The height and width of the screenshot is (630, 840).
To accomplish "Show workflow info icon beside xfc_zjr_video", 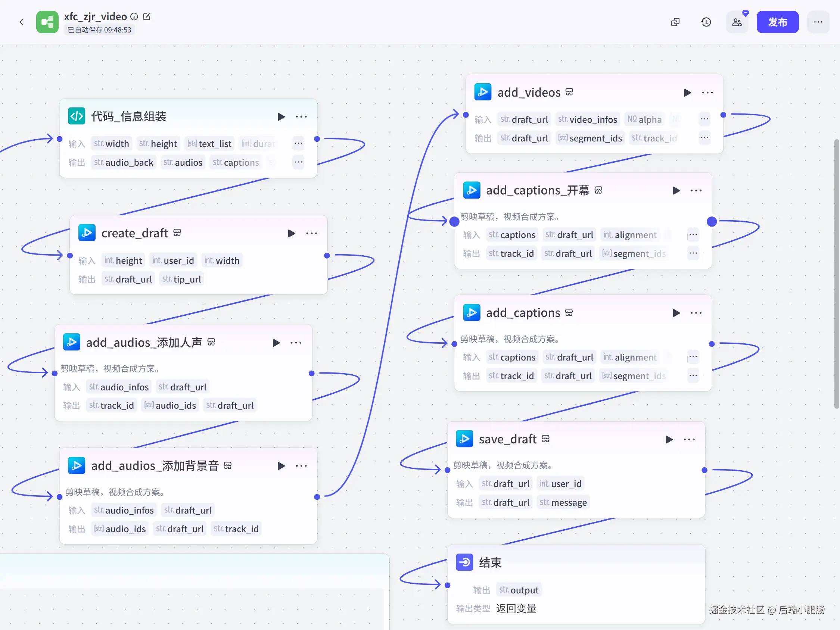I will click(x=134, y=17).
